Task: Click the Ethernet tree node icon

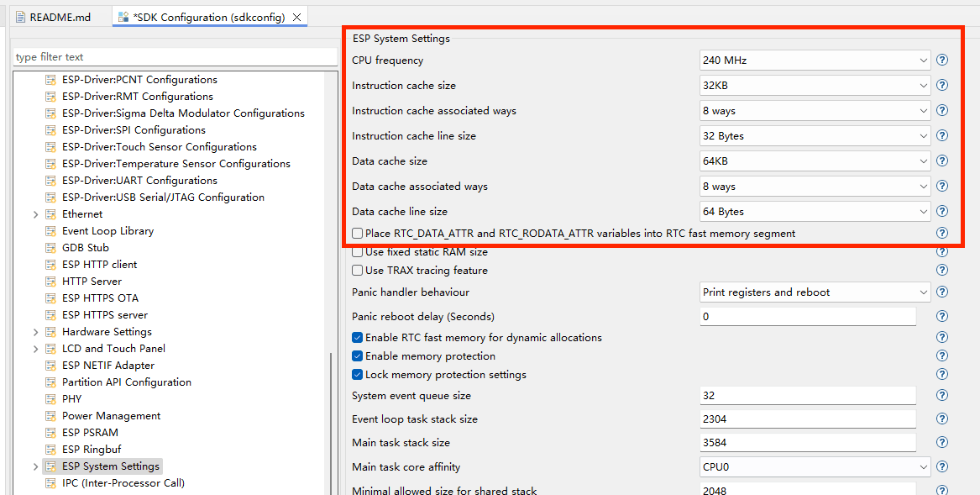Action: (50, 214)
